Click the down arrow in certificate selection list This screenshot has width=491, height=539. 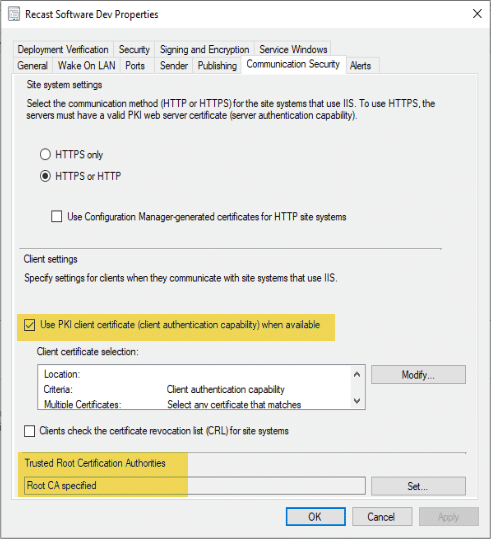357,400
